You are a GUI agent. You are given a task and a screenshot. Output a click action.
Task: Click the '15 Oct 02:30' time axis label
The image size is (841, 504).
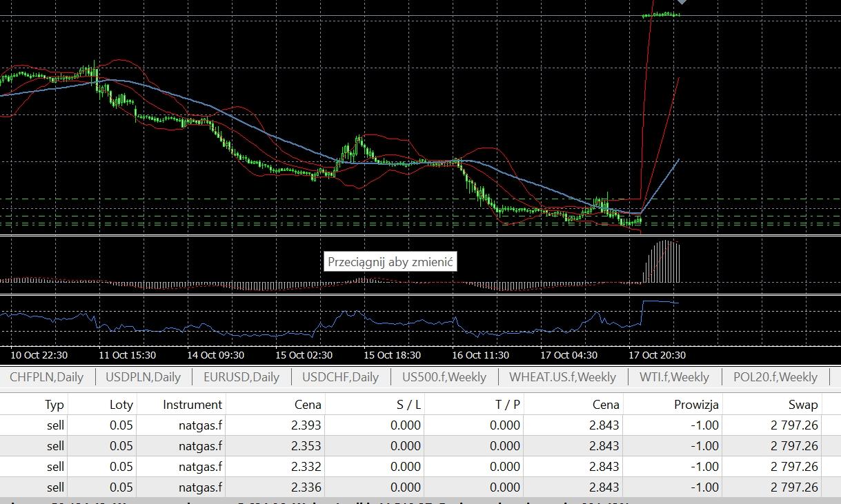304,355
